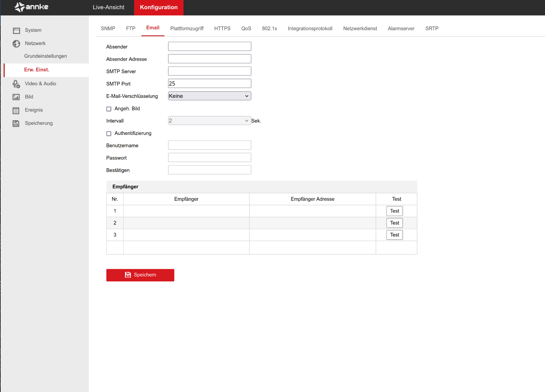Select Grundeinstellungen in the sidebar
545x392 pixels.
coord(45,56)
